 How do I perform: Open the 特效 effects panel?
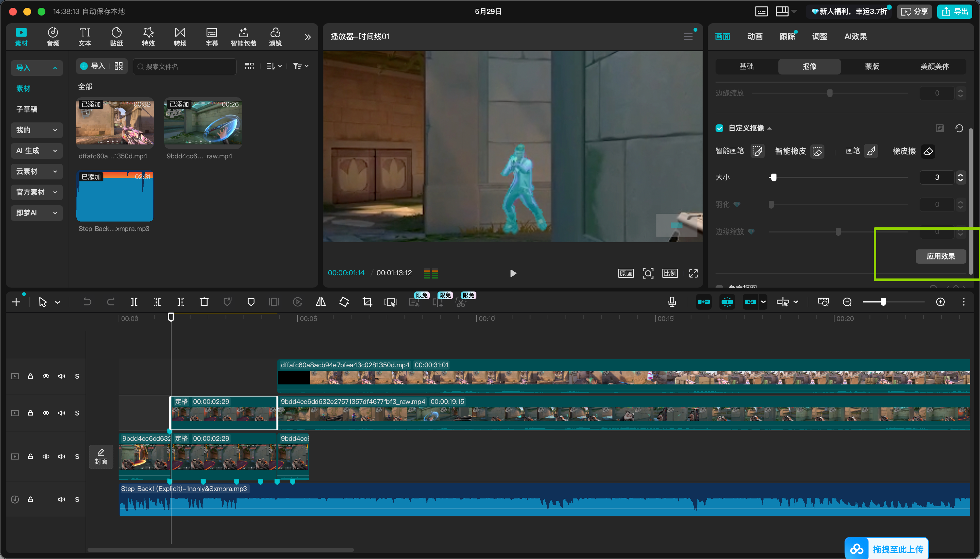[148, 37]
